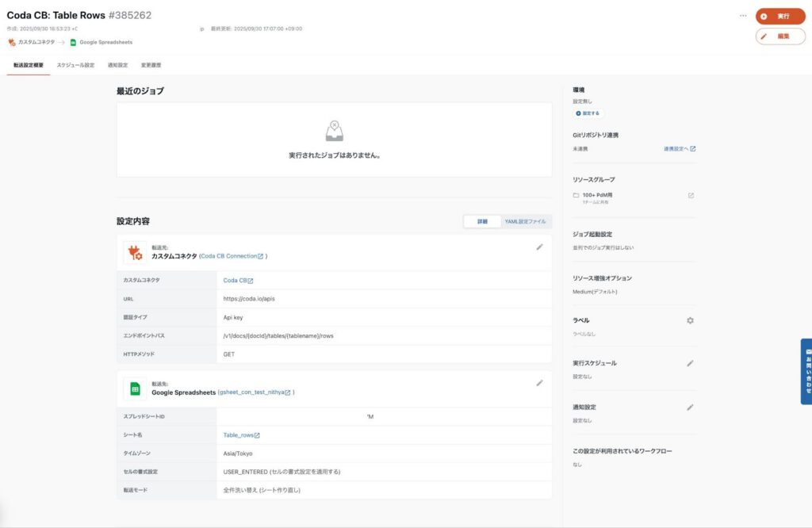
Task: Click the custom connector plug icon
Action: (135, 252)
